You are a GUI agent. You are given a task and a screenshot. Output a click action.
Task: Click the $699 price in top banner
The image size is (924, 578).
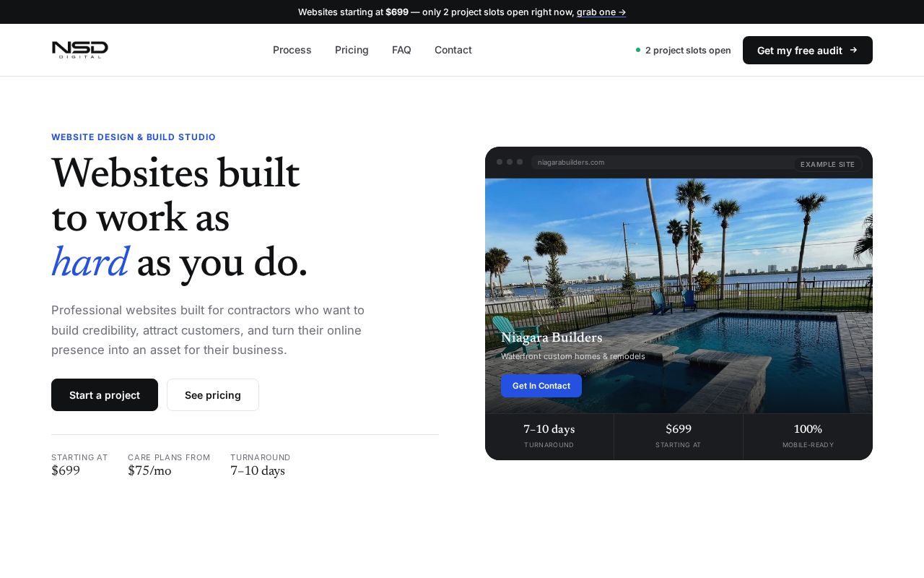coord(397,12)
